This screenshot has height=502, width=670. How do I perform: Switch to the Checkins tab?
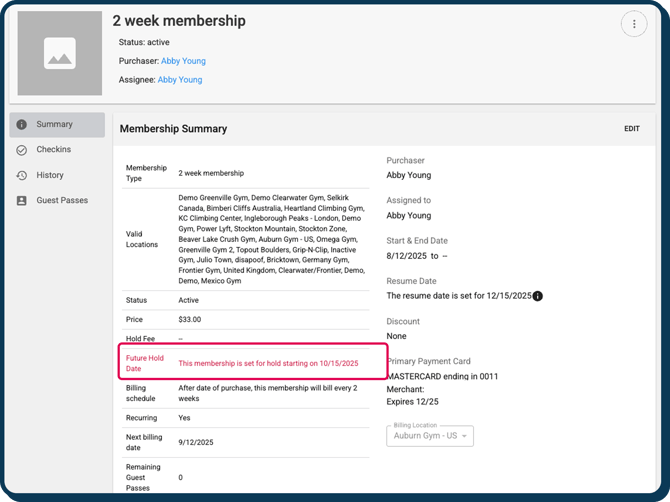54,150
